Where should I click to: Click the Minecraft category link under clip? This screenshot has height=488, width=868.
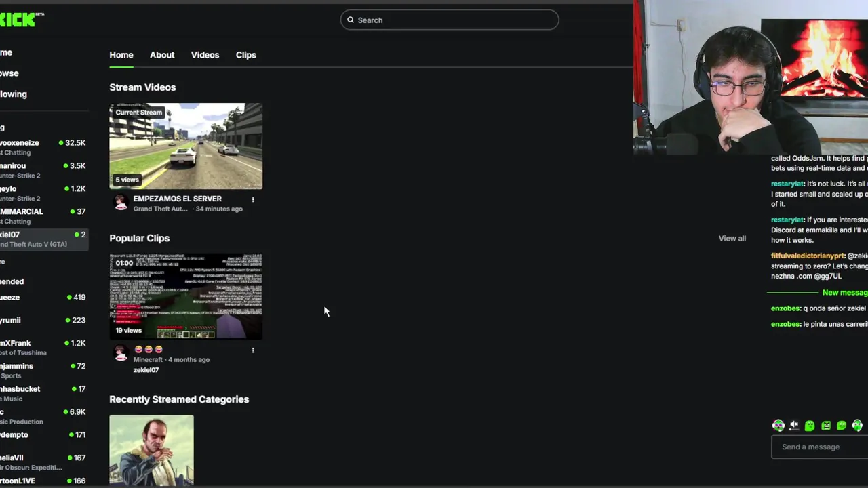point(148,359)
